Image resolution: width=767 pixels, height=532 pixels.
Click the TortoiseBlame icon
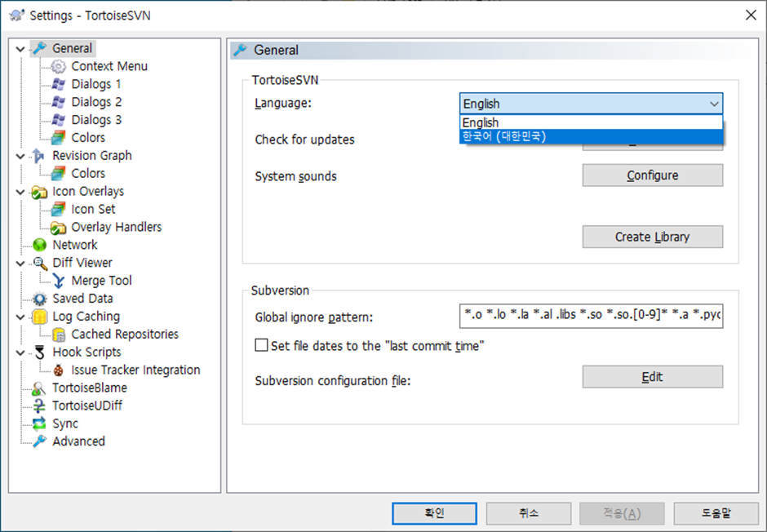click(38, 388)
